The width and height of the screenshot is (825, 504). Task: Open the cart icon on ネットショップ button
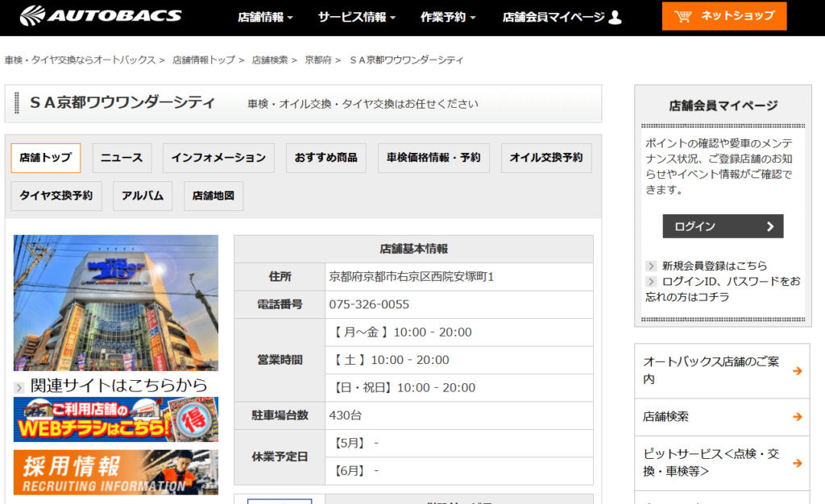[682, 15]
